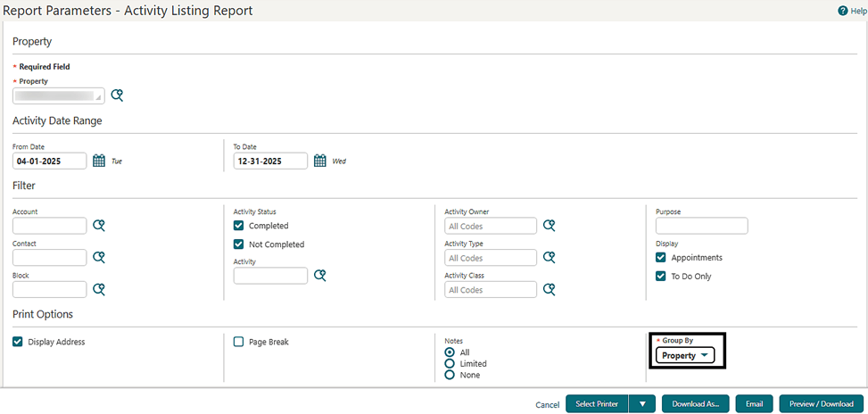This screenshot has width=868, height=414.
Task: Click the Activity Class All Codes field
Action: [491, 289]
